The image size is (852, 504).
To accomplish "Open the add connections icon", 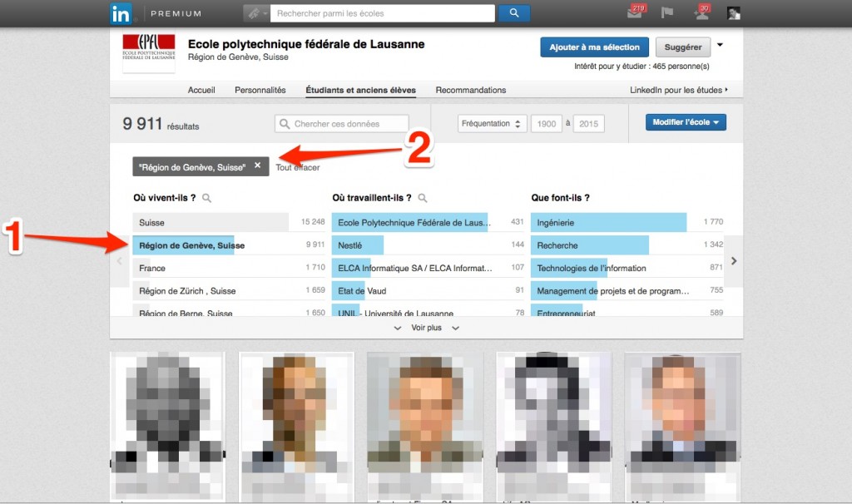I will (701, 12).
